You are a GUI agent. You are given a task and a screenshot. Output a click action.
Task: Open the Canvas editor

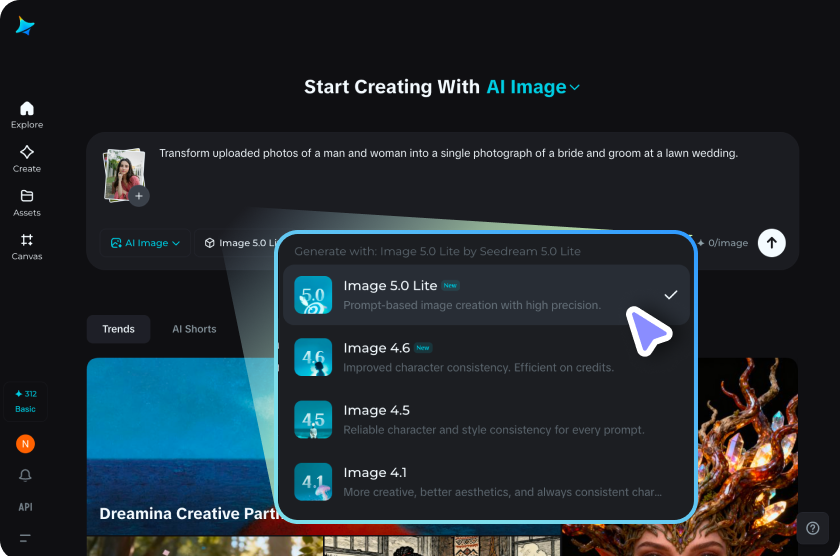coord(27,247)
